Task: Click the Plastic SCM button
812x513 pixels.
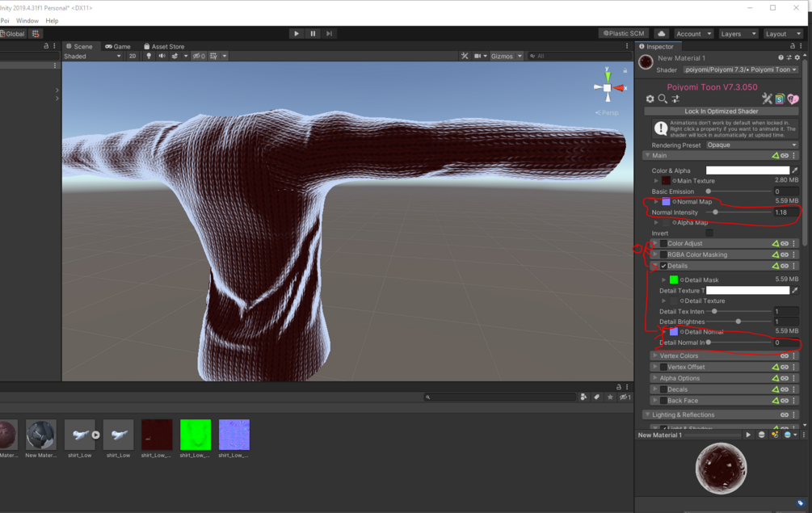Action: (624, 34)
